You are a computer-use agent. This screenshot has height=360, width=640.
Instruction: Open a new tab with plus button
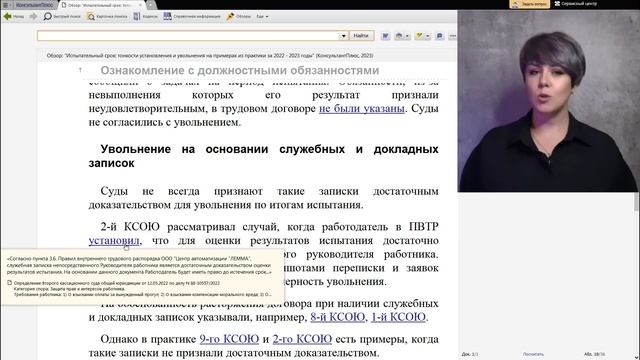point(151,5)
